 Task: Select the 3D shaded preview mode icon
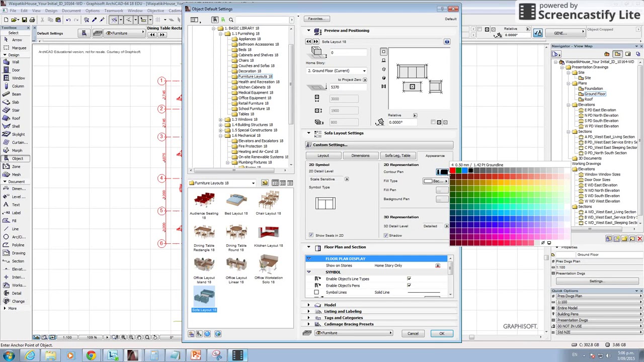383,78
